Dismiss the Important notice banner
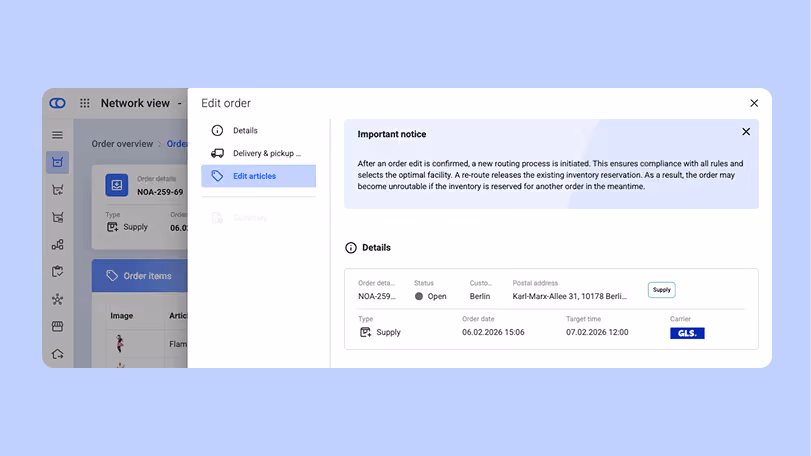Image resolution: width=811 pixels, height=456 pixels. [746, 132]
